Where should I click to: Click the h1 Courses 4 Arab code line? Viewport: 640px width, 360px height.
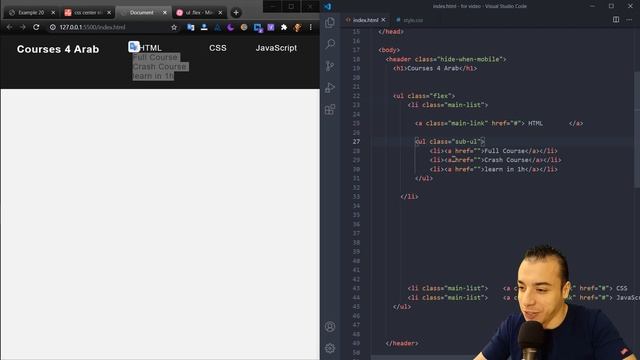click(435, 68)
